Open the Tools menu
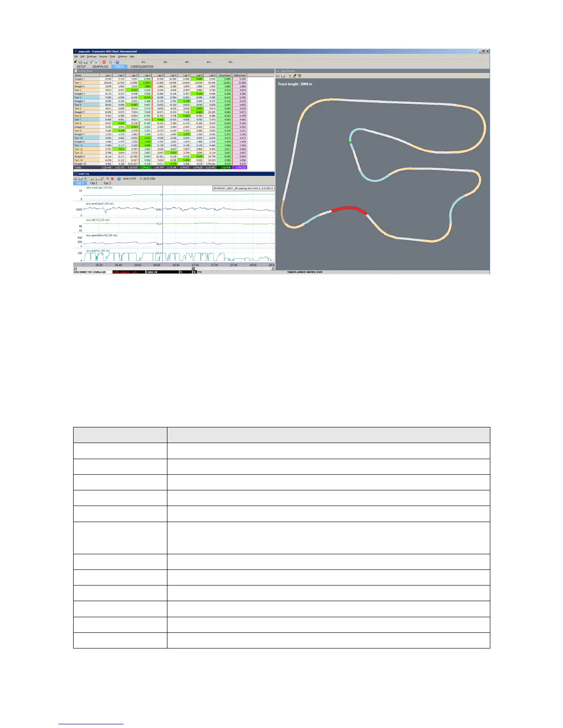Screen dimensions: 563x728 coord(112,57)
